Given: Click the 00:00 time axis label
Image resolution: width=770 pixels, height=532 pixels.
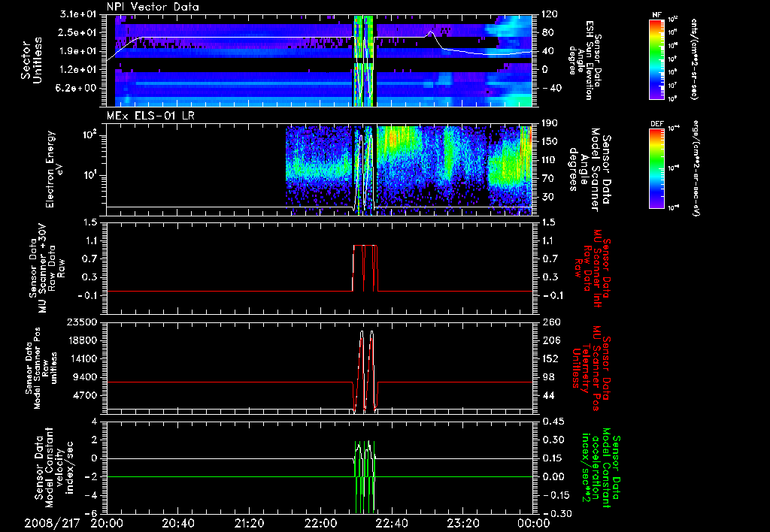Looking at the screenshot, I should click(x=534, y=524).
